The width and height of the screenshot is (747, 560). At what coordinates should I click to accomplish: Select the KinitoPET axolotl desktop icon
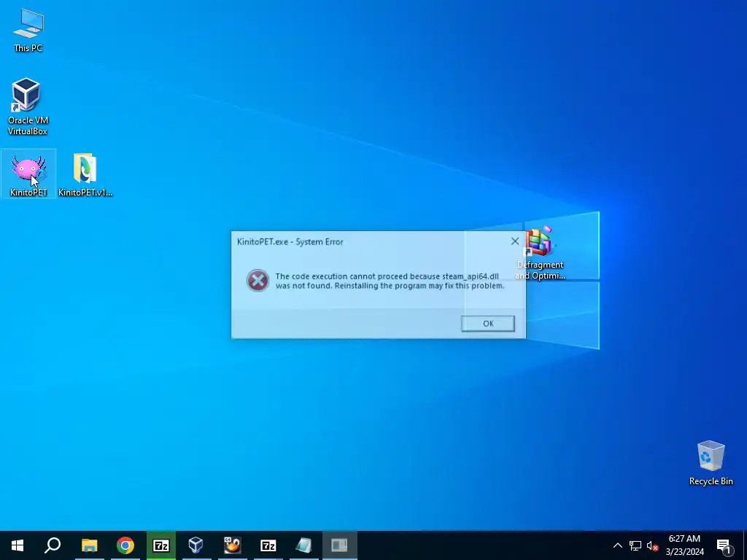[x=28, y=174]
